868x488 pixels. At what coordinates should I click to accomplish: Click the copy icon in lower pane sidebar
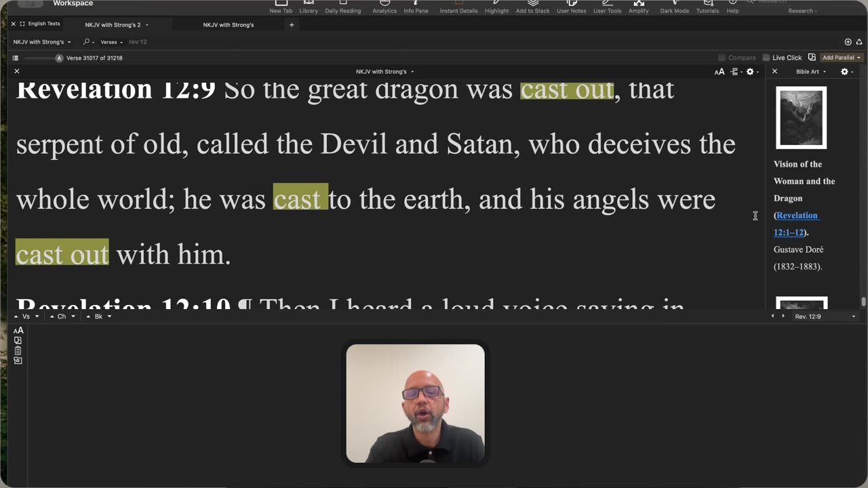coord(18,340)
